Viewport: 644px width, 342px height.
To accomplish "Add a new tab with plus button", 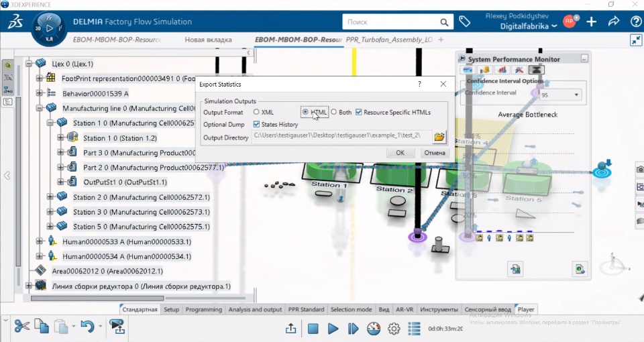I will coord(441,40).
